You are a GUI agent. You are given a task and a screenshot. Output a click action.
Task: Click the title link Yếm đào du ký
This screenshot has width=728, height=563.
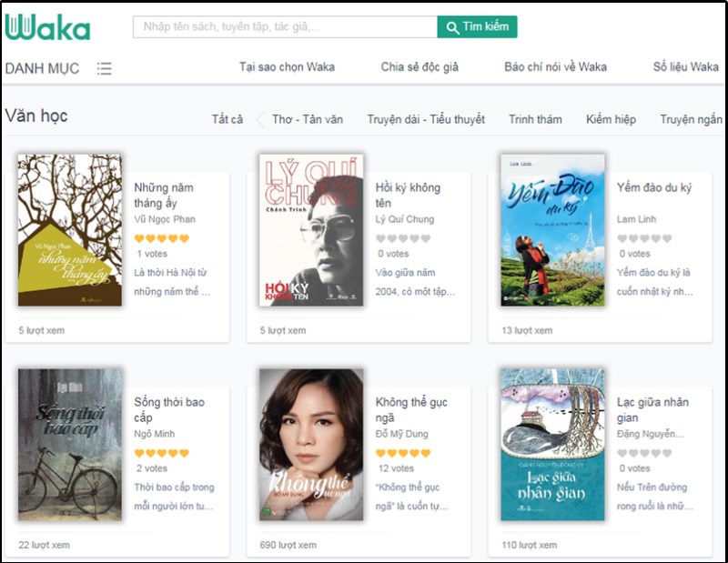tap(653, 188)
